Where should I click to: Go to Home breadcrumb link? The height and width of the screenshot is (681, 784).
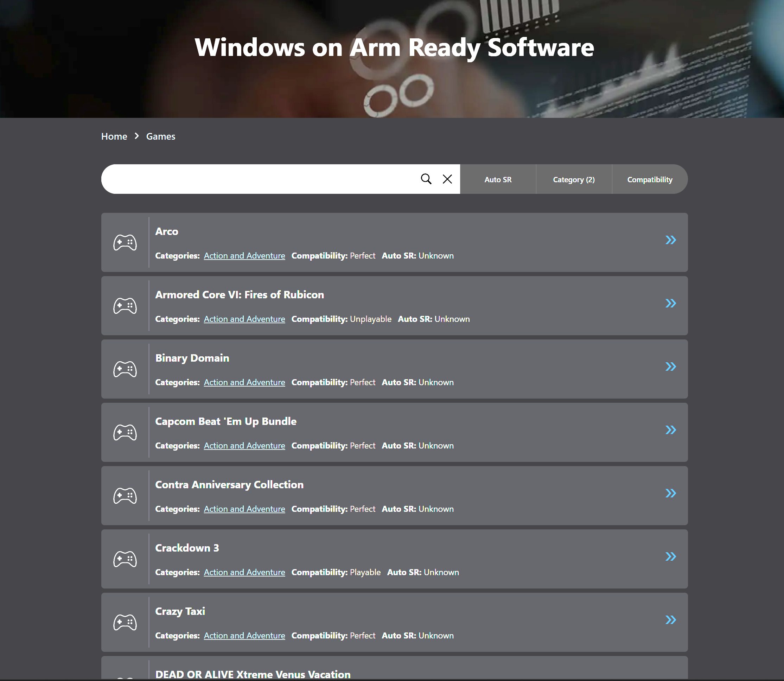point(114,136)
